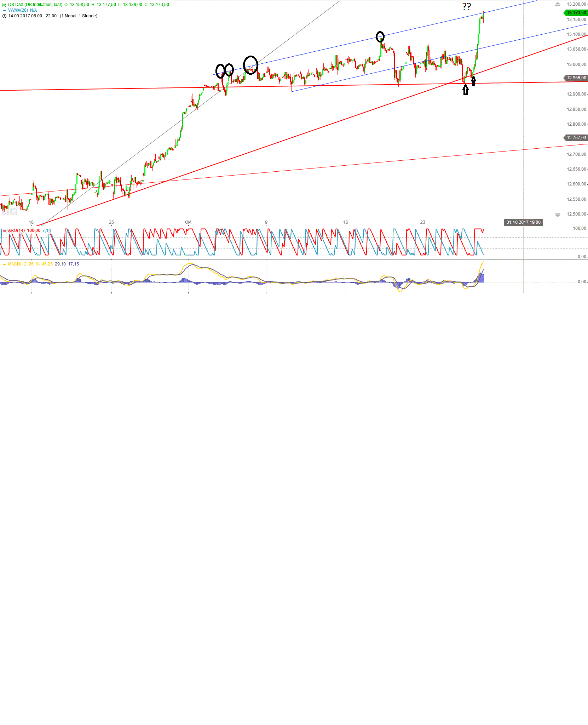Click the MACD(12, 26, 9) indicator label
This screenshot has width=588, height=725.
[x=24, y=264]
